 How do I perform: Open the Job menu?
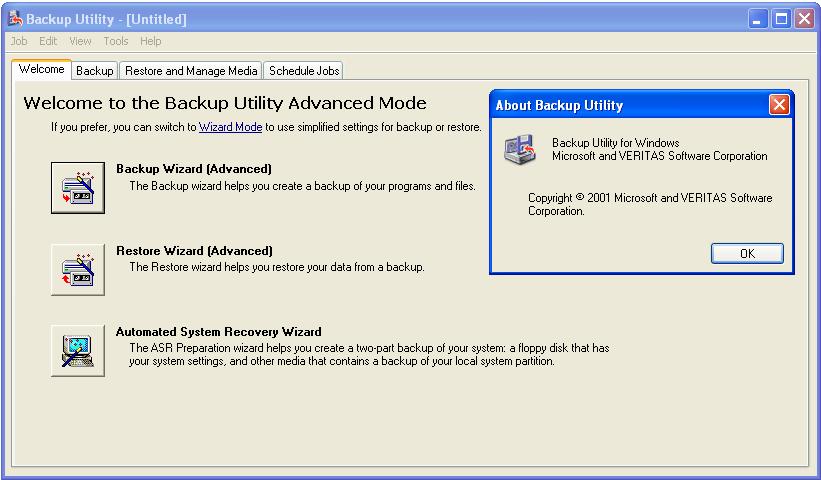point(19,41)
